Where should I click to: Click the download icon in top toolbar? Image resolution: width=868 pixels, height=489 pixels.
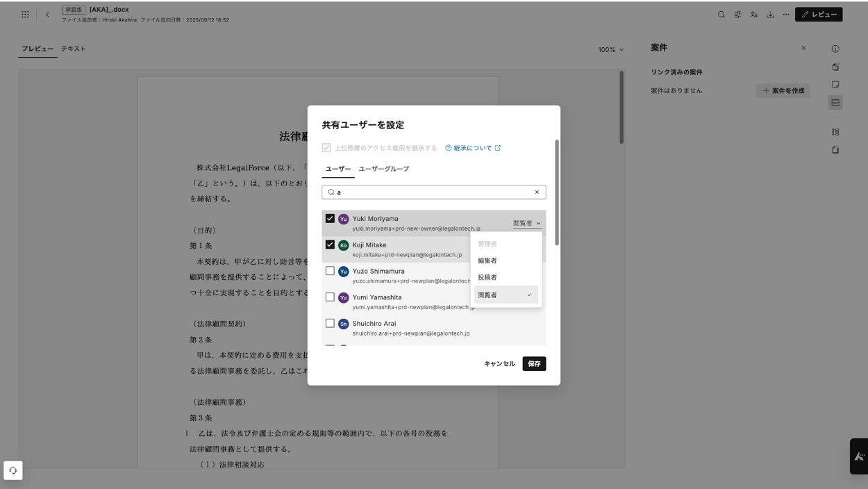tap(770, 15)
